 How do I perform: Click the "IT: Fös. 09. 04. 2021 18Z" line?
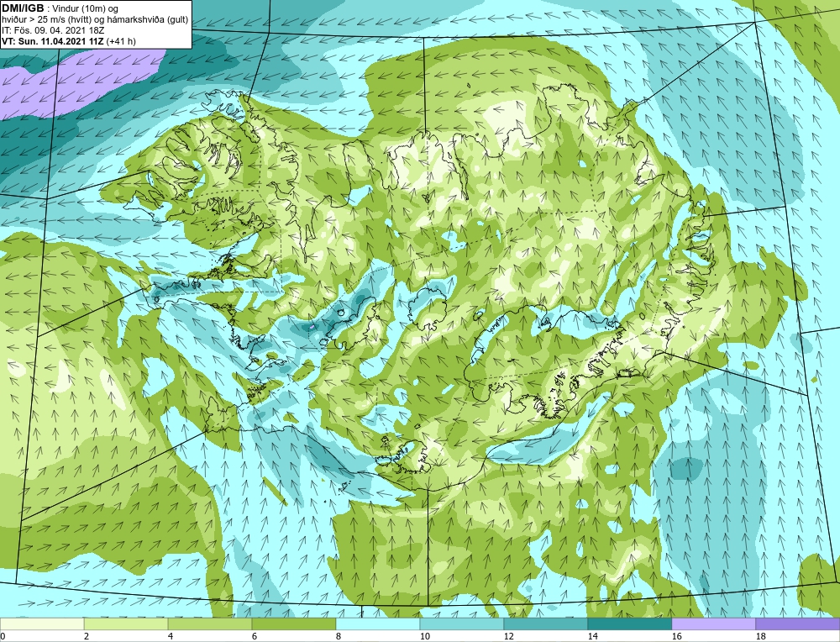(53, 30)
